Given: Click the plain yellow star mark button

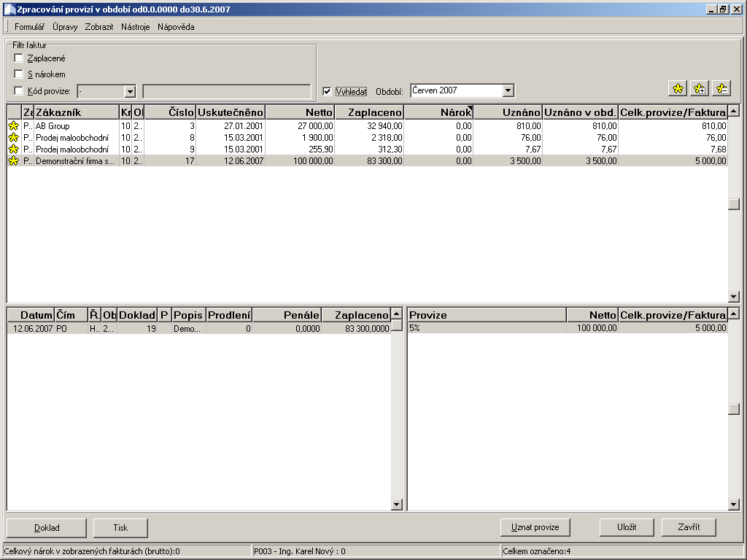Looking at the screenshot, I should tap(678, 88).
